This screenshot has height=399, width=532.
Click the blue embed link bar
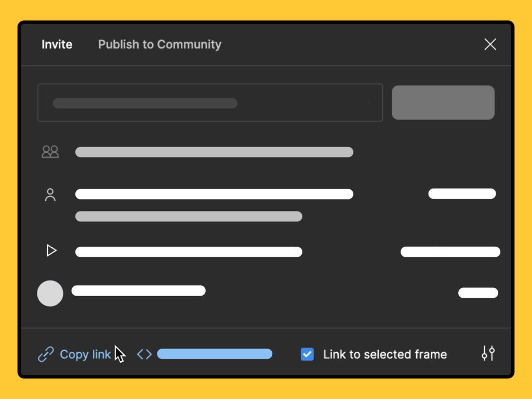pyautogui.click(x=215, y=354)
